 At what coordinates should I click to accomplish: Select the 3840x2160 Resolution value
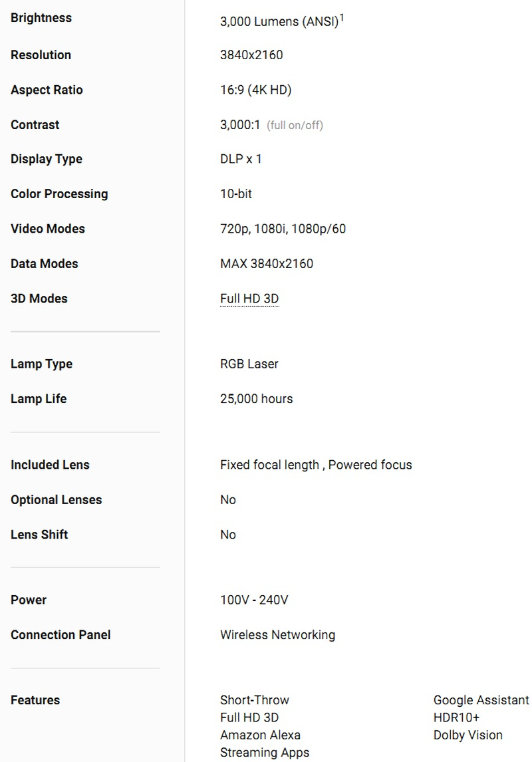point(251,55)
